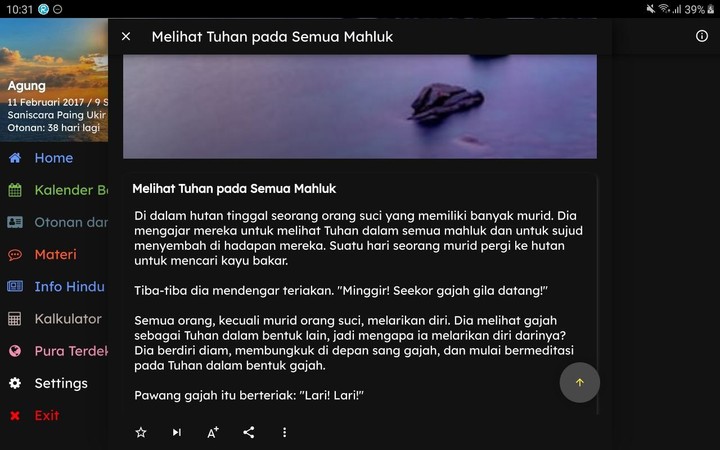Open the three-dot overflow menu
This screenshot has height=450, width=720.
(x=285, y=432)
